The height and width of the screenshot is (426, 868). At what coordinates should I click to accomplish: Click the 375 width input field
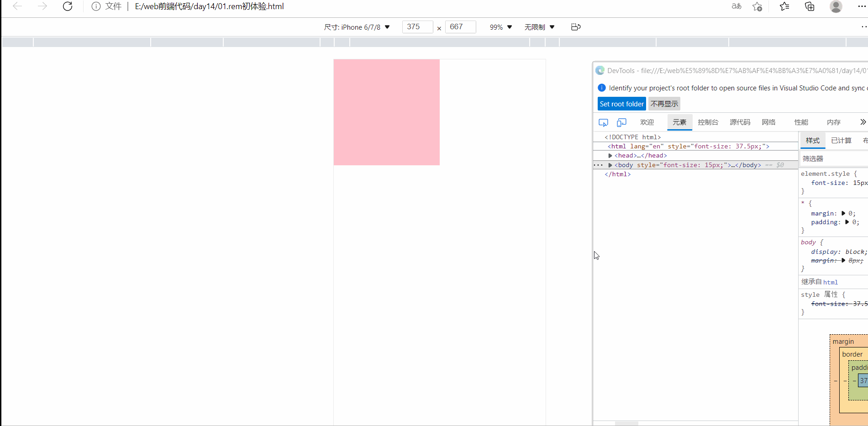pyautogui.click(x=417, y=26)
